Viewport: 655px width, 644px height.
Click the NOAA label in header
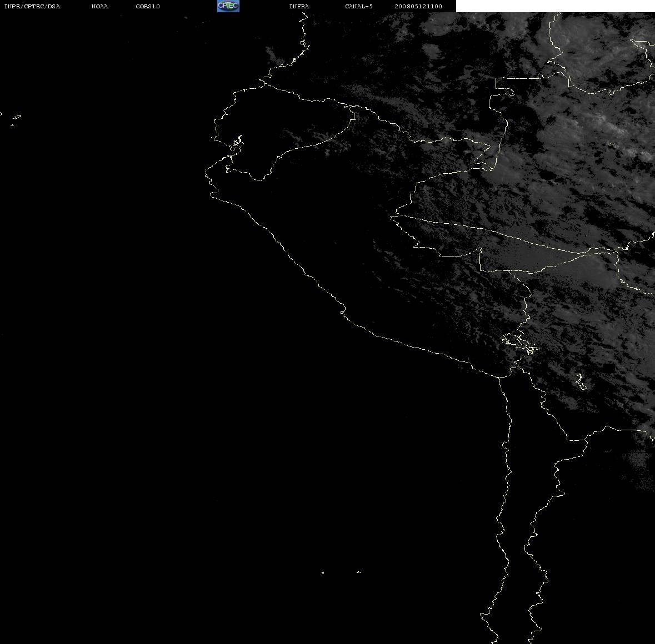point(99,6)
